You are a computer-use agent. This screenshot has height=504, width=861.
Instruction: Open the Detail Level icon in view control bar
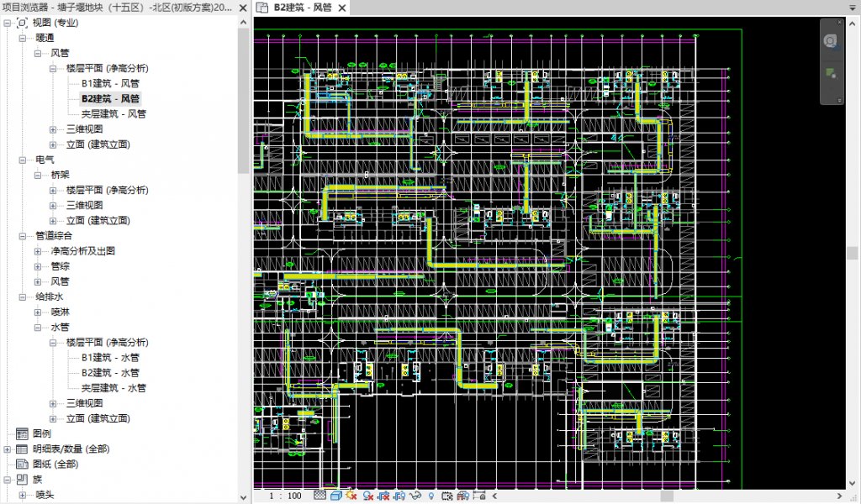pos(320,496)
